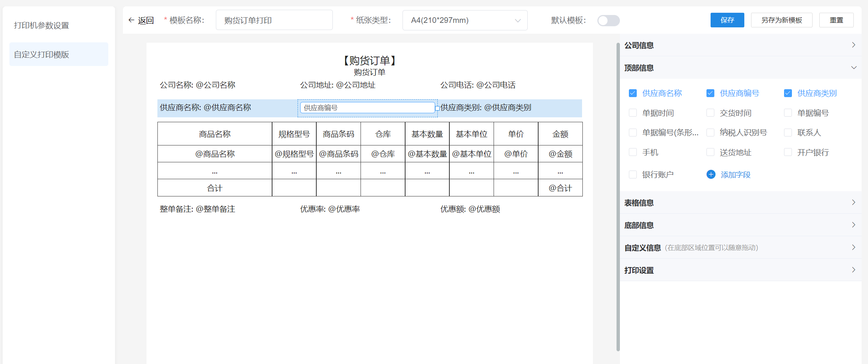Click the back arrow icon beside 返回
868x364 pixels.
131,20
